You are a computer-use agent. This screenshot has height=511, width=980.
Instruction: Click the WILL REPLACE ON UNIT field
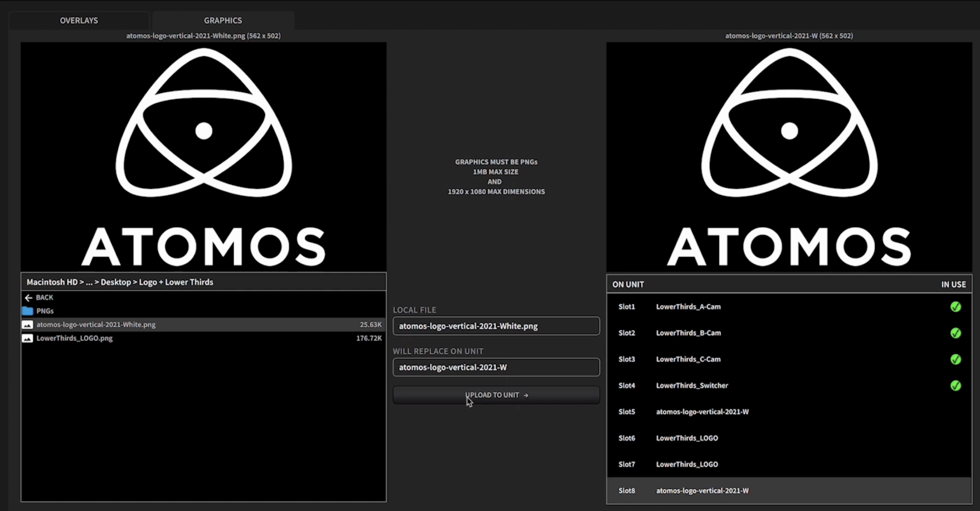(x=496, y=367)
